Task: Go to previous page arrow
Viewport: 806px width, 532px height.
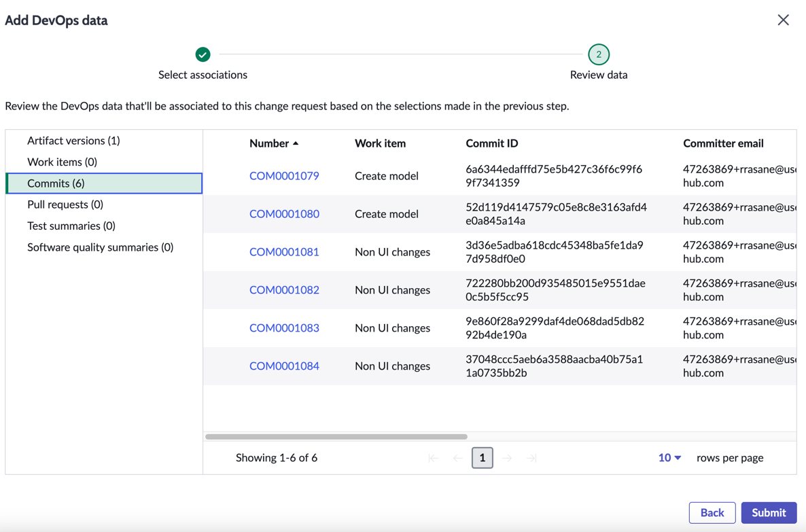Action: (x=457, y=458)
